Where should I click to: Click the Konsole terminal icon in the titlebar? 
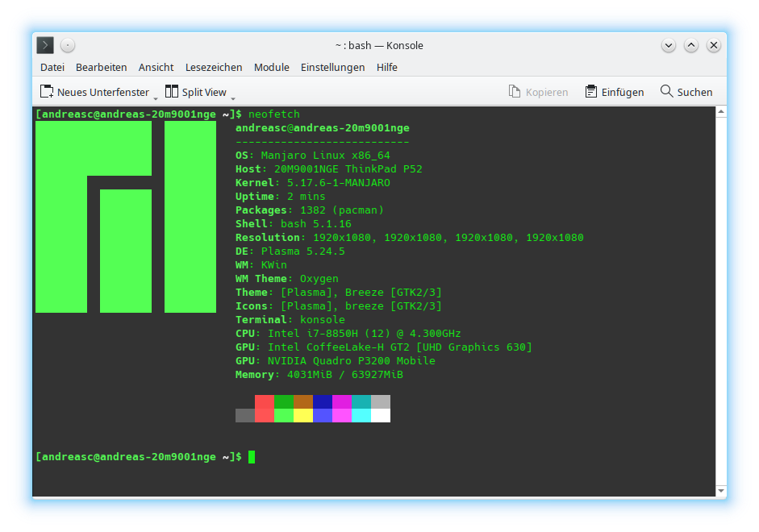click(44, 45)
